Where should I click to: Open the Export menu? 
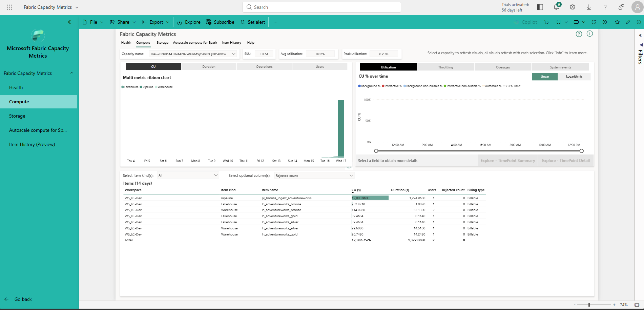[x=155, y=22]
